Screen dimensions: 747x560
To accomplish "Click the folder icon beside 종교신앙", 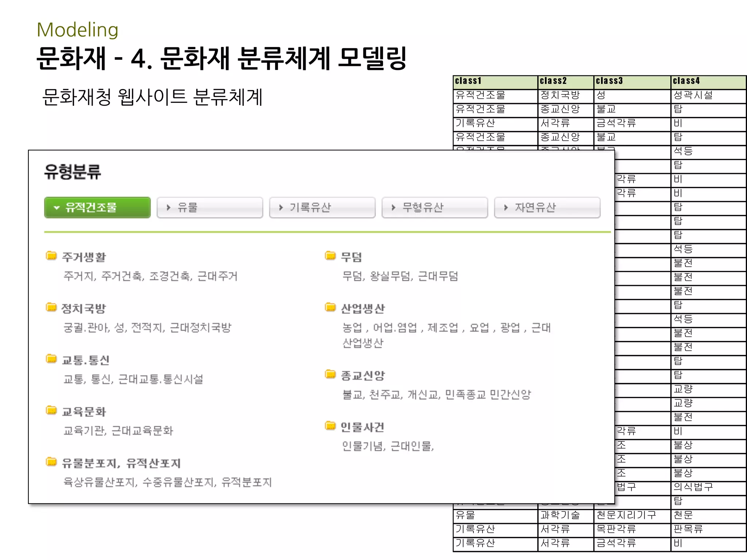I will [330, 374].
